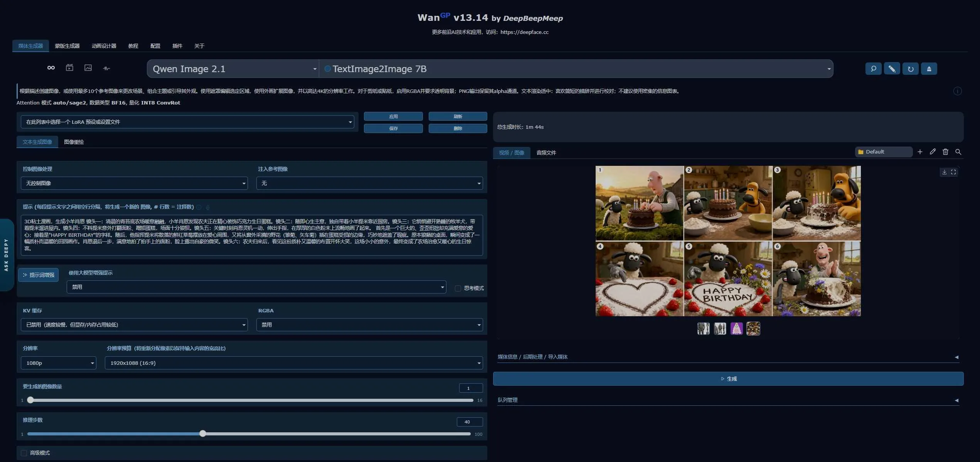Image resolution: width=980 pixels, height=462 pixels.
Task: Click the 要生成的图像数量 slider handle
Action: click(30, 400)
